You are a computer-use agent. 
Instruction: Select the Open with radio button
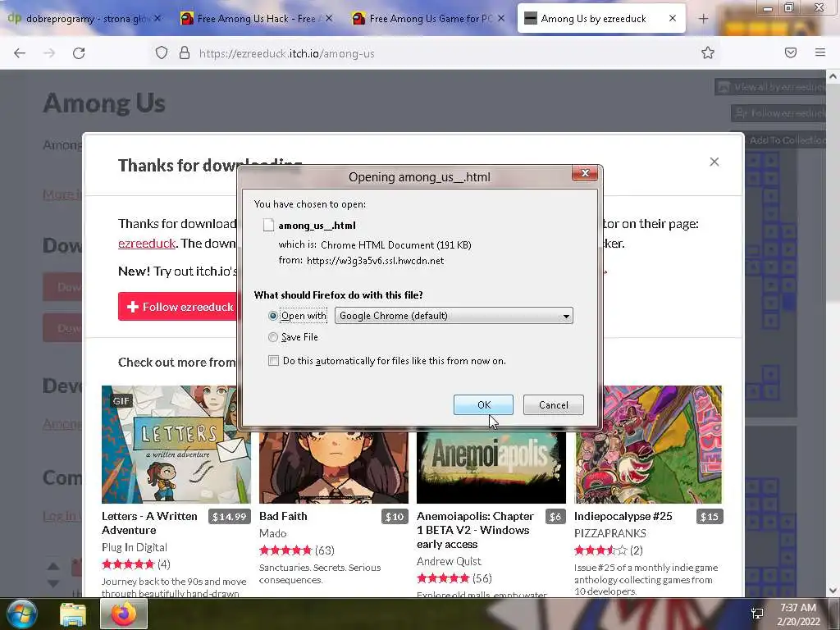(x=272, y=316)
